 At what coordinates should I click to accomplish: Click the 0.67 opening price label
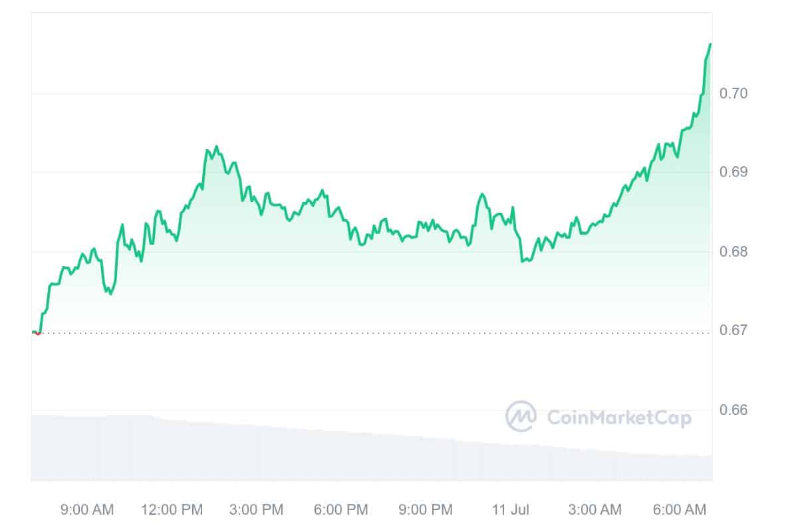pyautogui.click(x=734, y=331)
